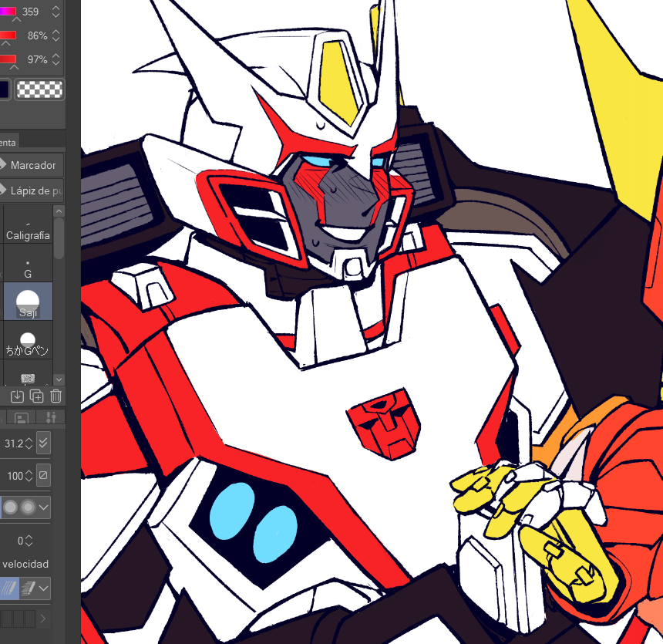
Task: Select the G pen sub tool
Action: point(27,267)
